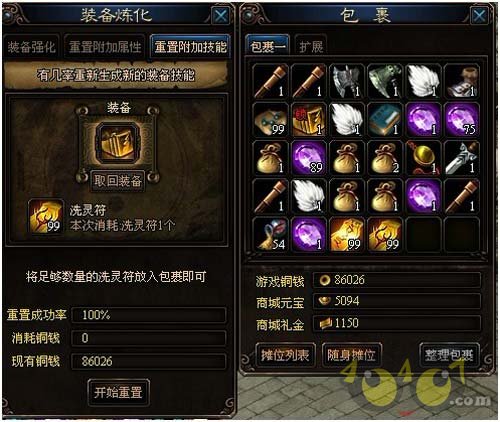
Task: Open the 摊位列表 stall list
Action: [285, 355]
